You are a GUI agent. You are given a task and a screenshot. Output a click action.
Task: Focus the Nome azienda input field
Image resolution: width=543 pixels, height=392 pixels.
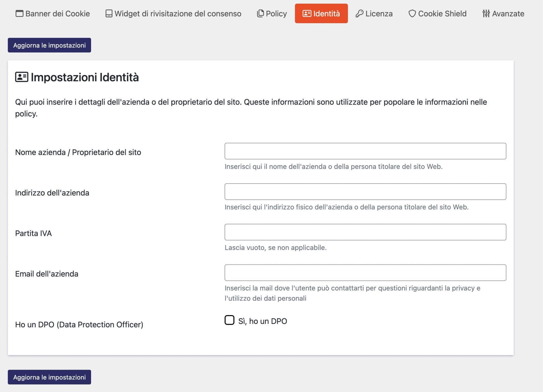click(365, 151)
